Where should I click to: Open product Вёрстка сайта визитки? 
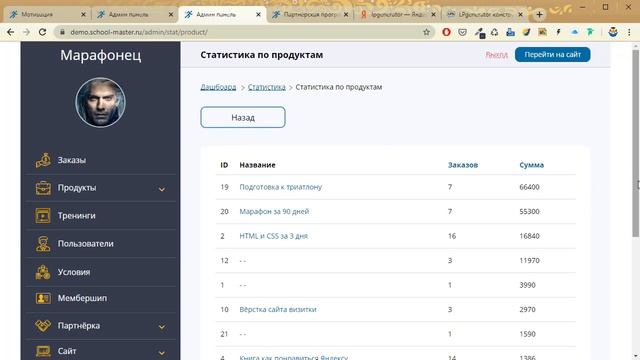(x=278, y=309)
